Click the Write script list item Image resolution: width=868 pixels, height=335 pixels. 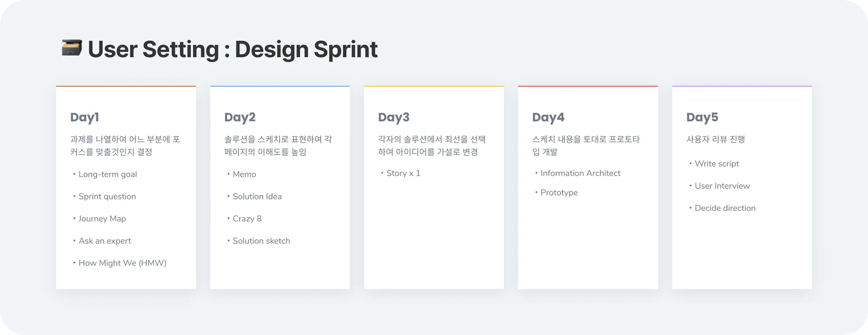[717, 164]
